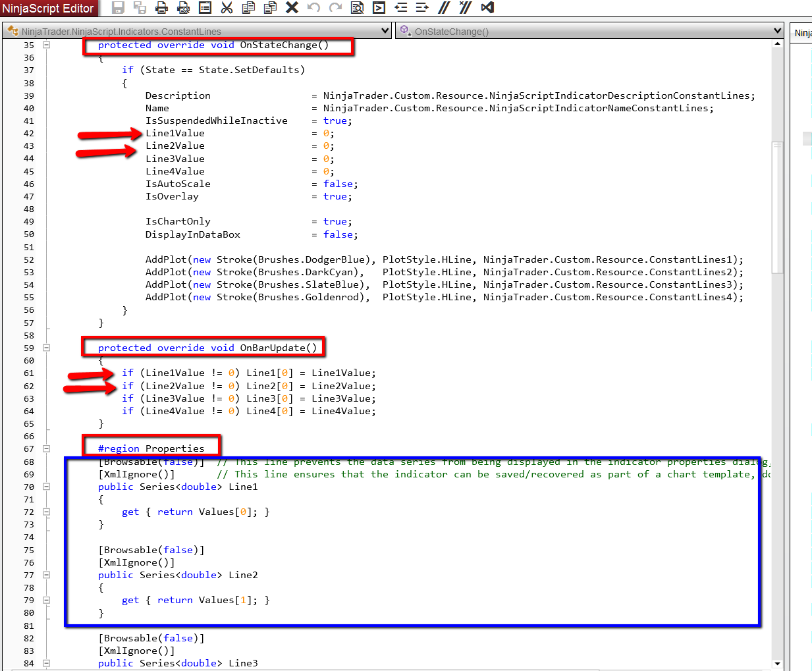Click the NinjaScript Editor title label

pyautogui.click(x=48, y=9)
